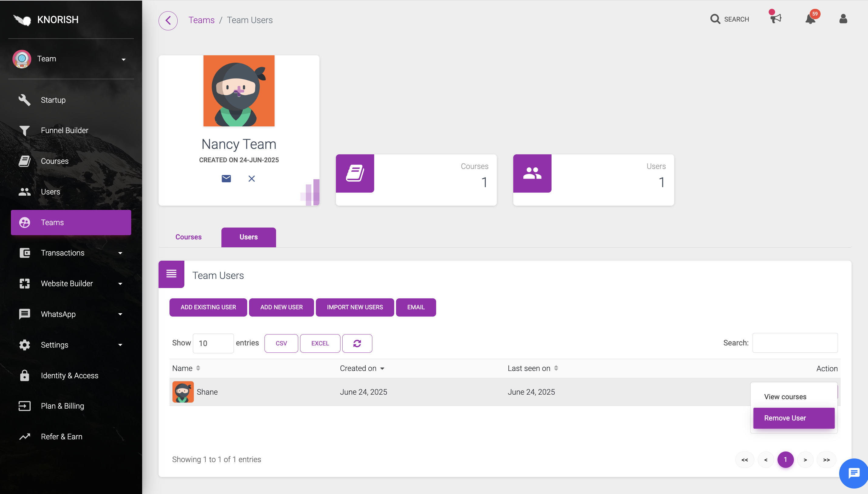Go to first page pagination button
This screenshot has width=868, height=494.
(745, 460)
